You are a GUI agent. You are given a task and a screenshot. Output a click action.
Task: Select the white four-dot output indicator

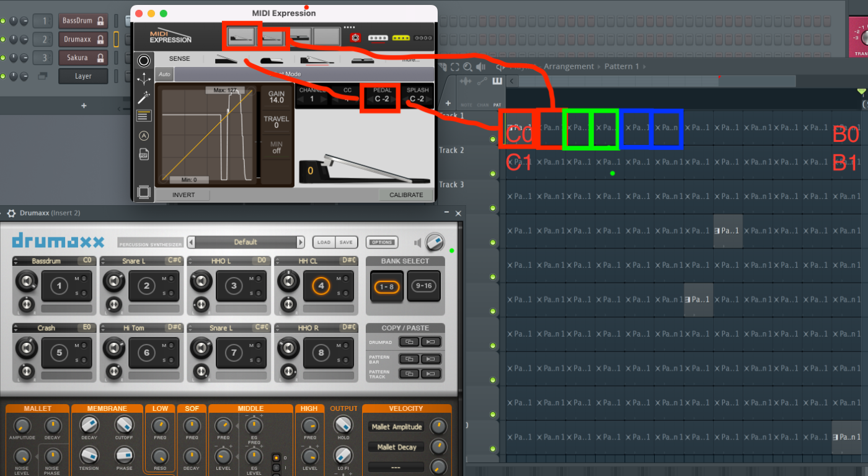[x=378, y=38]
